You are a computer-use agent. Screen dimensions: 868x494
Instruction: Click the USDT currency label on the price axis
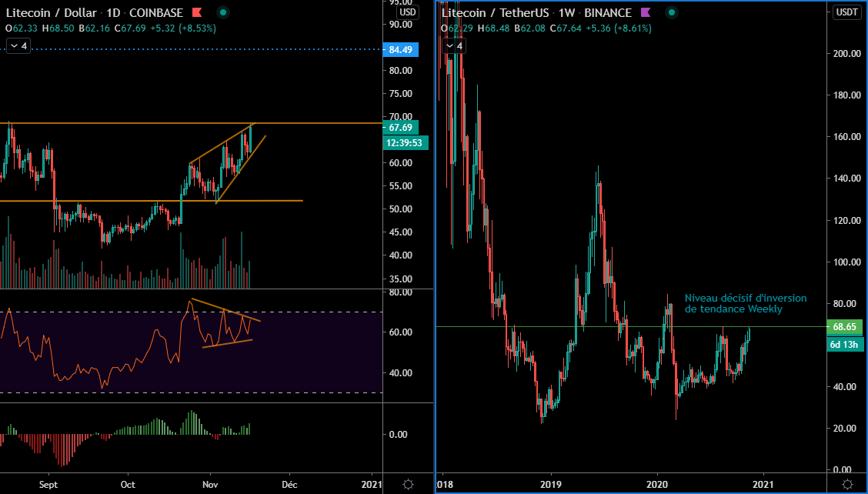point(846,12)
